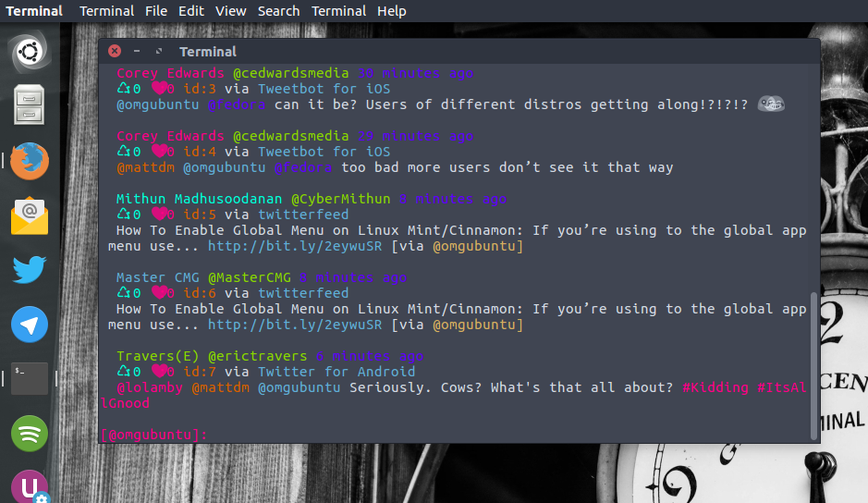Viewport: 868px width, 503px height.
Task: Click the bold Terminal app name in panel
Action: click(x=34, y=11)
